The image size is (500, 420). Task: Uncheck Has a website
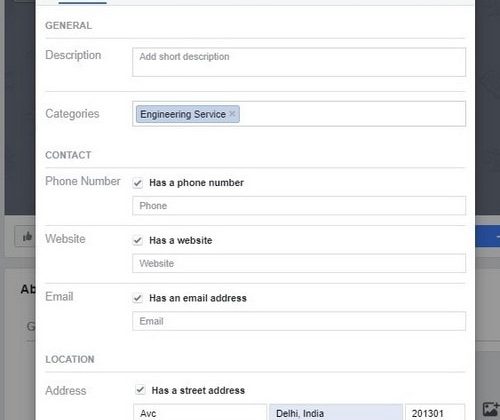point(138,240)
